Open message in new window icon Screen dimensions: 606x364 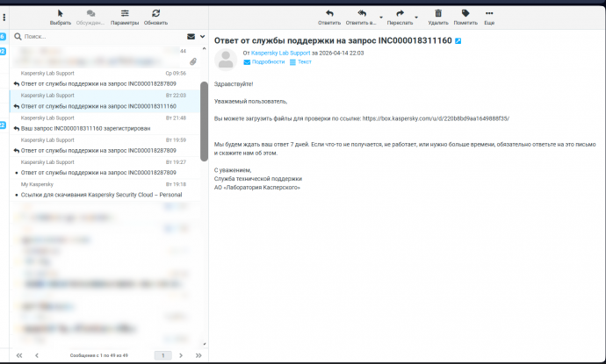(458, 41)
